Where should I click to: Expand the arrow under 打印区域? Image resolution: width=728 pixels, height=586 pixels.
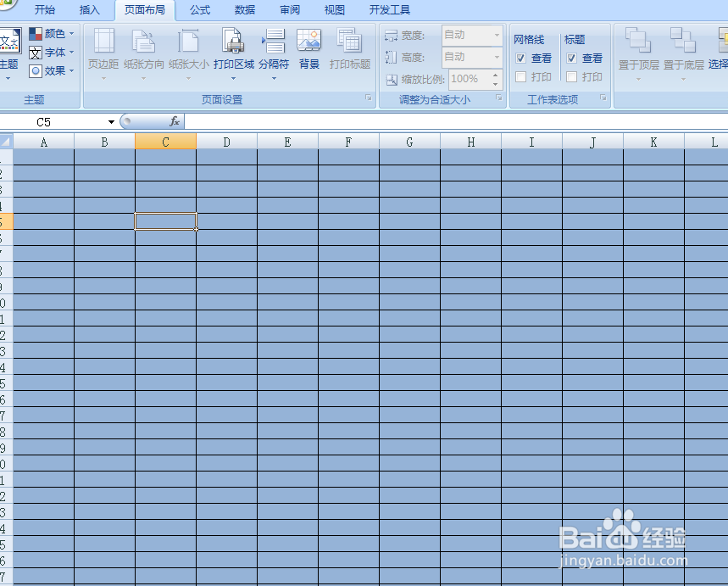(234, 78)
